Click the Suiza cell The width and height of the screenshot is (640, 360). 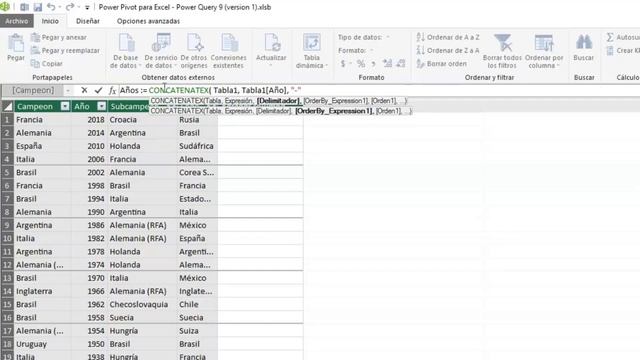197,331
